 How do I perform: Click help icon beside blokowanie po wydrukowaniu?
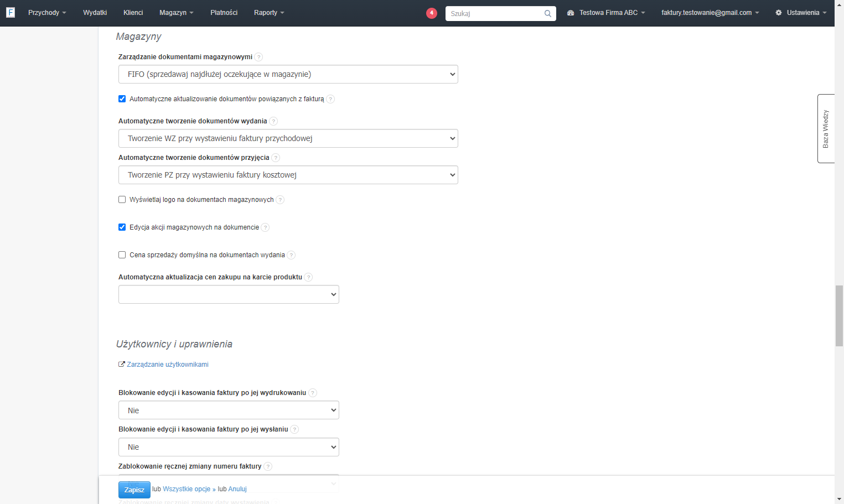(x=313, y=393)
